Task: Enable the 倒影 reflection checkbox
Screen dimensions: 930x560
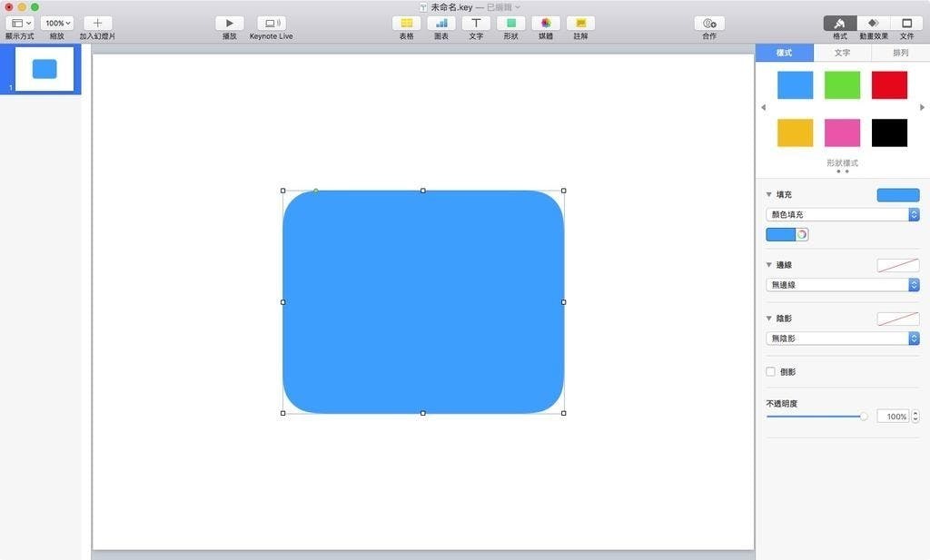Action: click(x=771, y=372)
